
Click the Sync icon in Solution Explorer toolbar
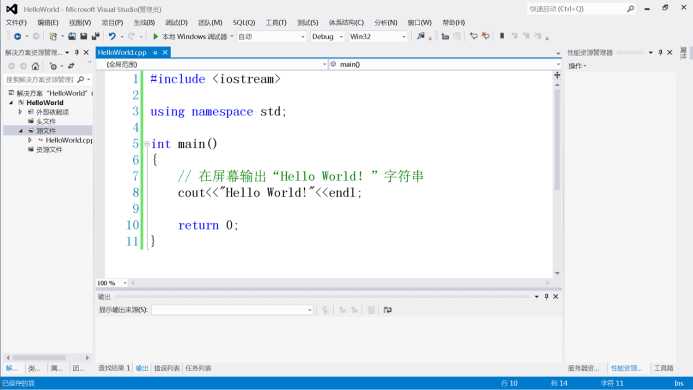(x=71, y=66)
